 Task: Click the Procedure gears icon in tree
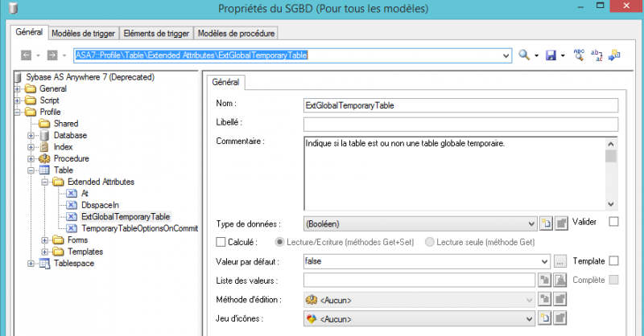[44, 159]
